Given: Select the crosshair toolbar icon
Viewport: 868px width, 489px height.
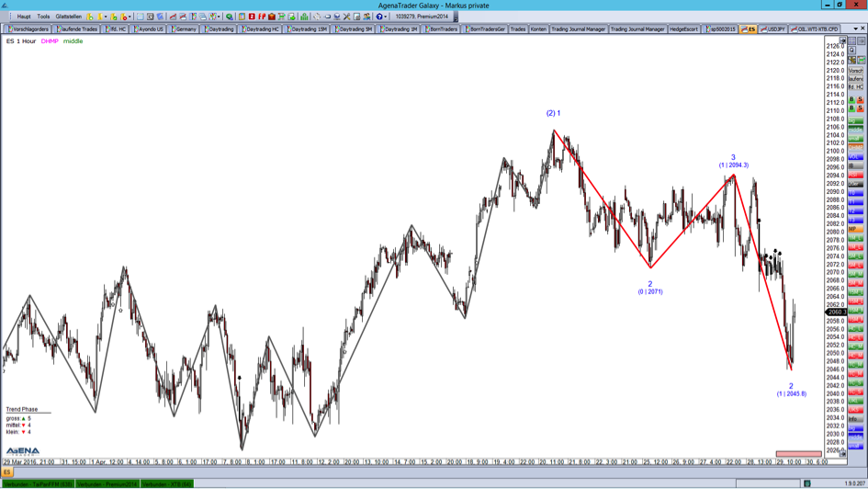Looking at the screenshot, I should [x=317, y=17].
